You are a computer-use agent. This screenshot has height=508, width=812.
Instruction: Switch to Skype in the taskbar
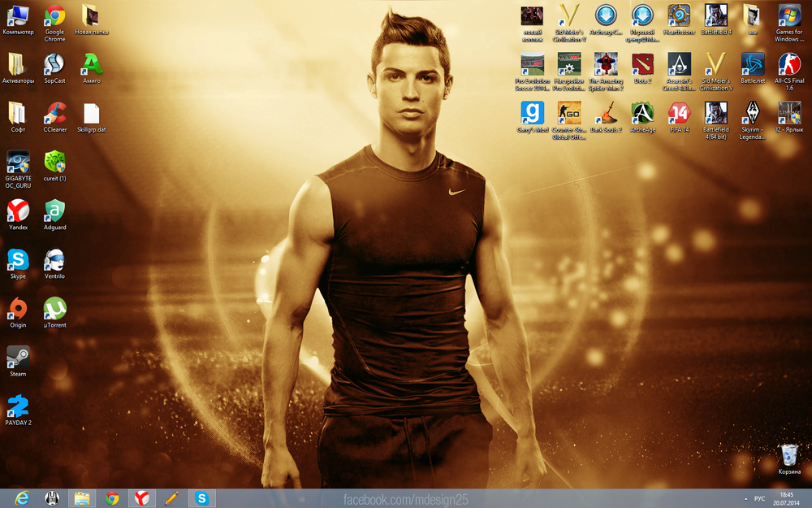(201, 498)
